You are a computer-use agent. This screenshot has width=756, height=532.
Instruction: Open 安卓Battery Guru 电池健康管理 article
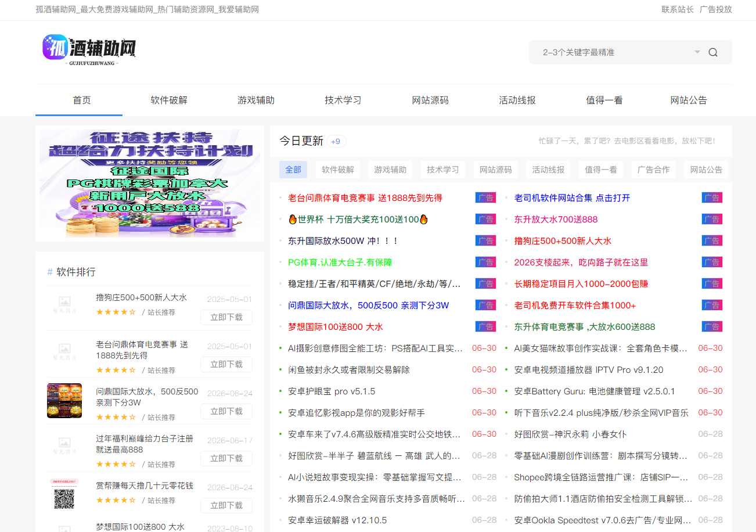(x=595, y=391)
